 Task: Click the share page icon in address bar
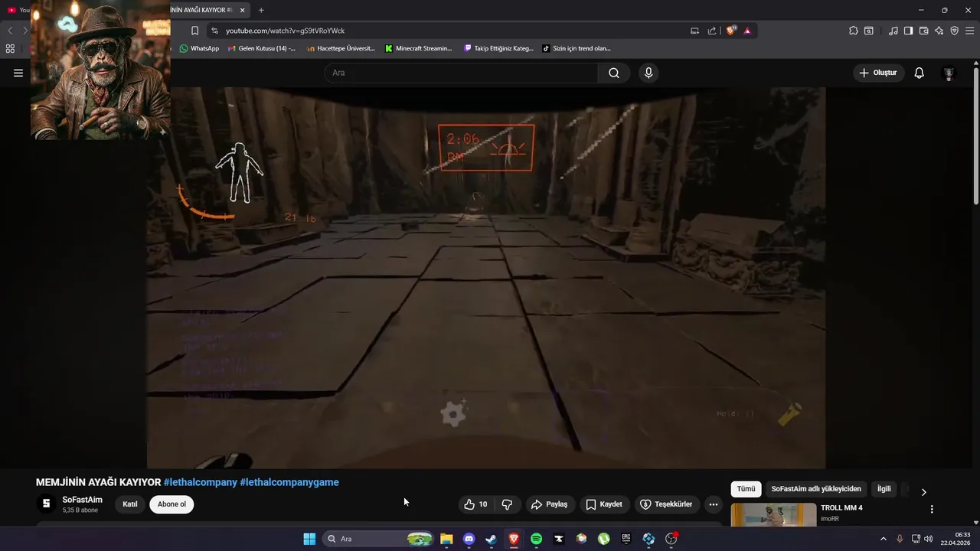pos(712,31)
